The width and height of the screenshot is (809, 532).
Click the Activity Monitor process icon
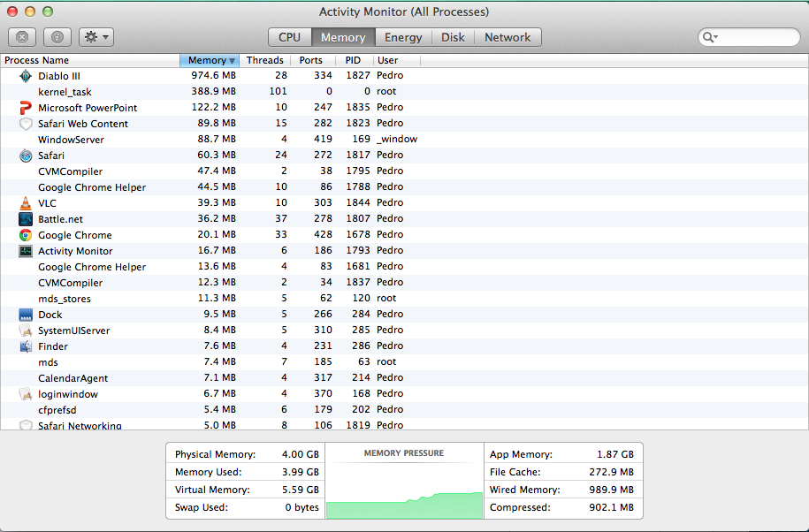click(26, 251)
